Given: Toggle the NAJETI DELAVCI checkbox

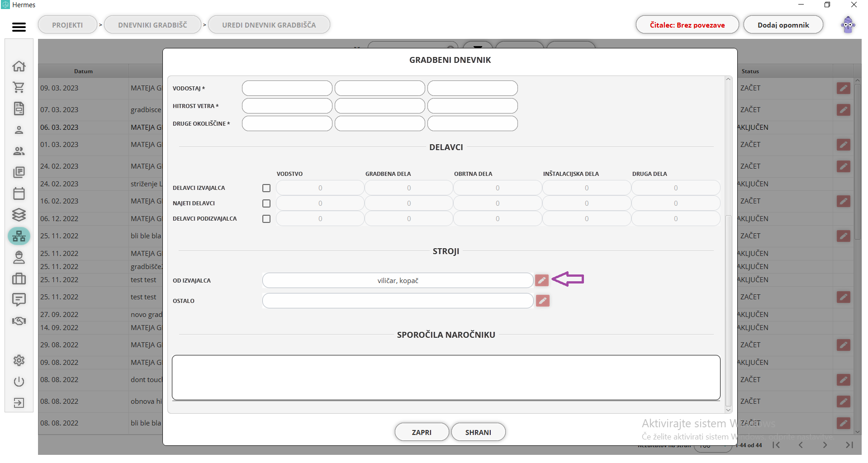Looking at the screenshot, I should click(266, 203).
